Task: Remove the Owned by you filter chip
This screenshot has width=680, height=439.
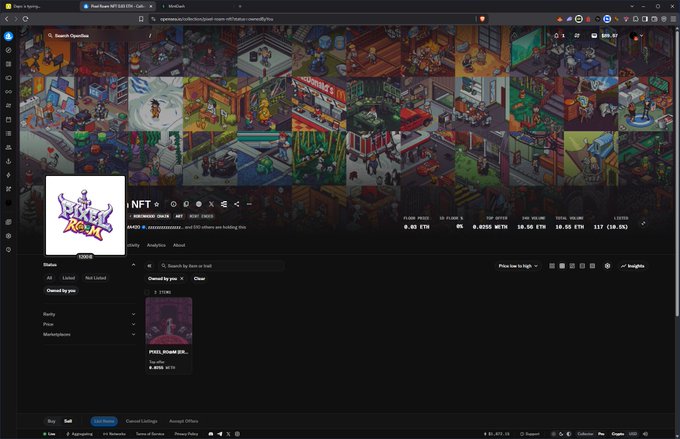Action: [x=182, y=278]
